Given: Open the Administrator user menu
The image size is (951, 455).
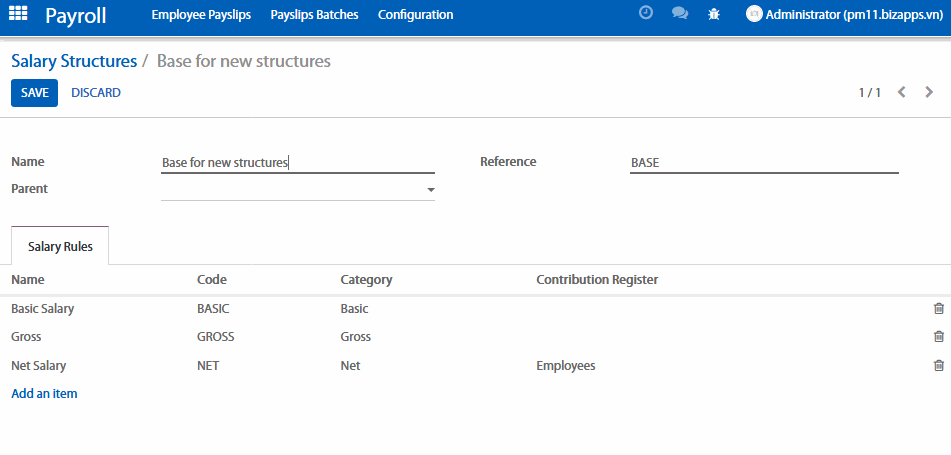Looking at the screenshot, I should click(x=843, y=15).
